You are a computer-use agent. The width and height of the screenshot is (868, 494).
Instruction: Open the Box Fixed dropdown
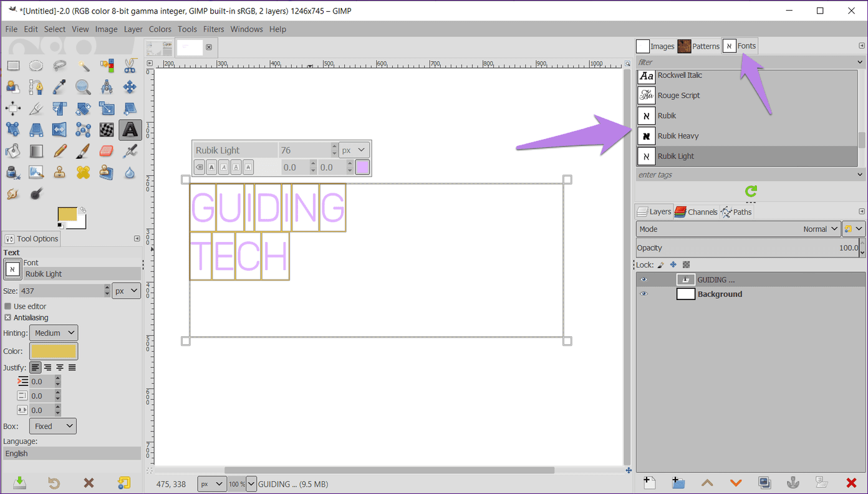tap(53, 427)
